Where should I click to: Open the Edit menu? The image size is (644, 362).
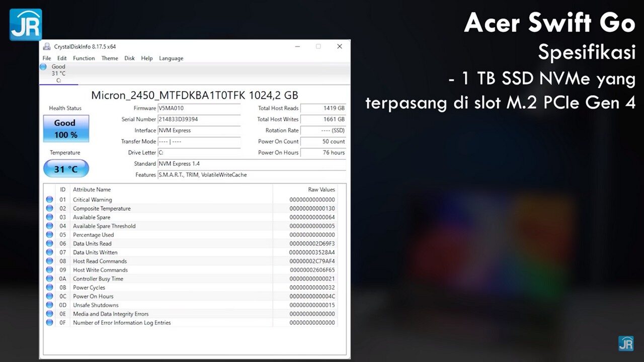61,58
